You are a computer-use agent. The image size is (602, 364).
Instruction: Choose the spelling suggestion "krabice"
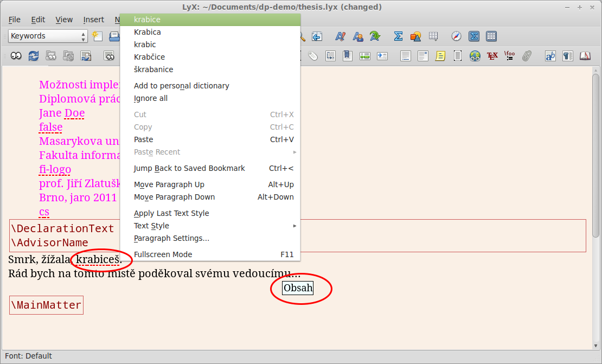click(210, 20)
